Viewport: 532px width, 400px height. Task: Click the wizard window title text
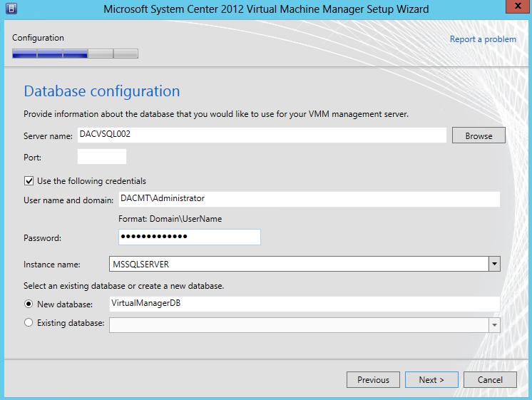(x=266, y=9)
